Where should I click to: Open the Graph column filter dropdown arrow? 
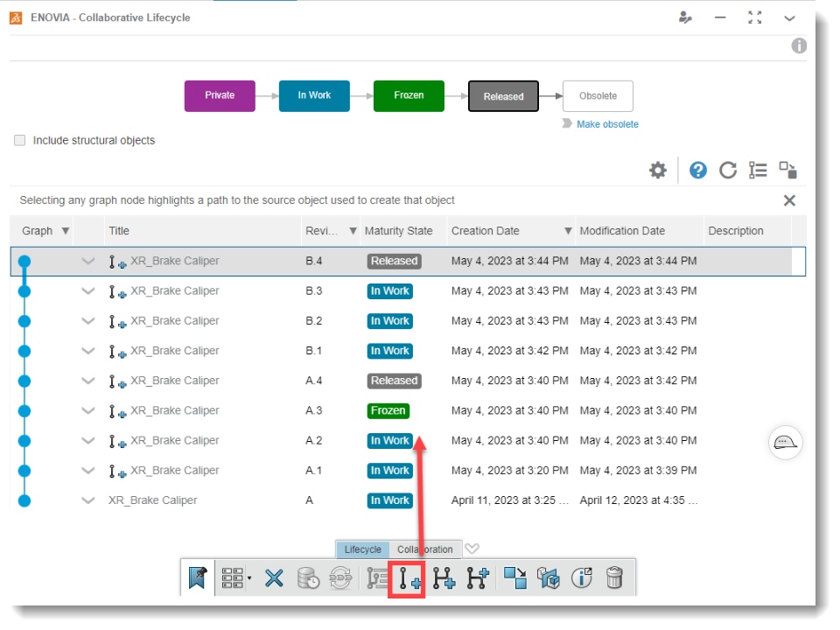click(66, 231)
